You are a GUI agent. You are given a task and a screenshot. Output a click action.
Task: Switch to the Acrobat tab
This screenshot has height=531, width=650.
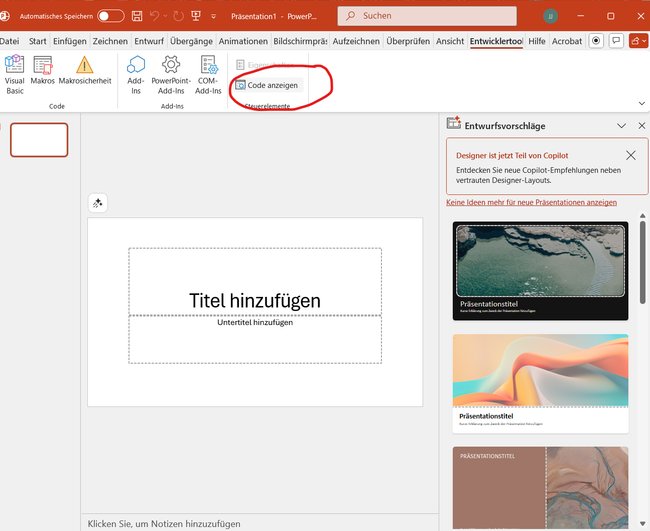click(567, 41)
